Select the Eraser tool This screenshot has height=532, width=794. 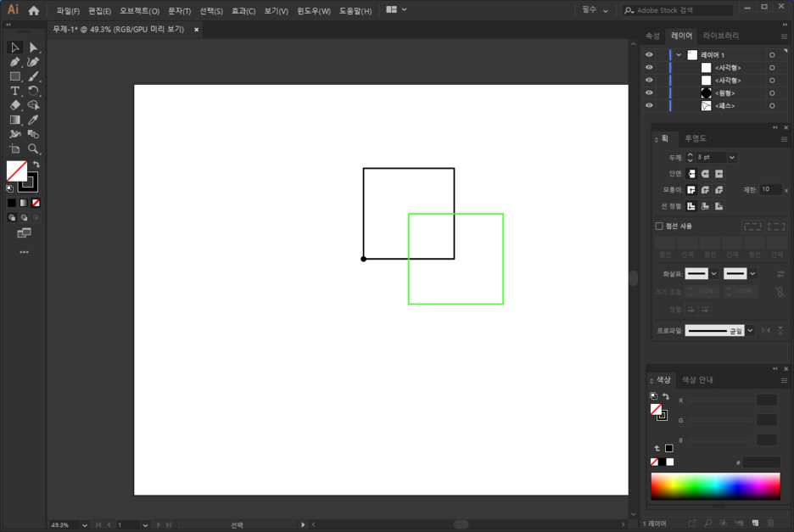[x=14, y=105]
